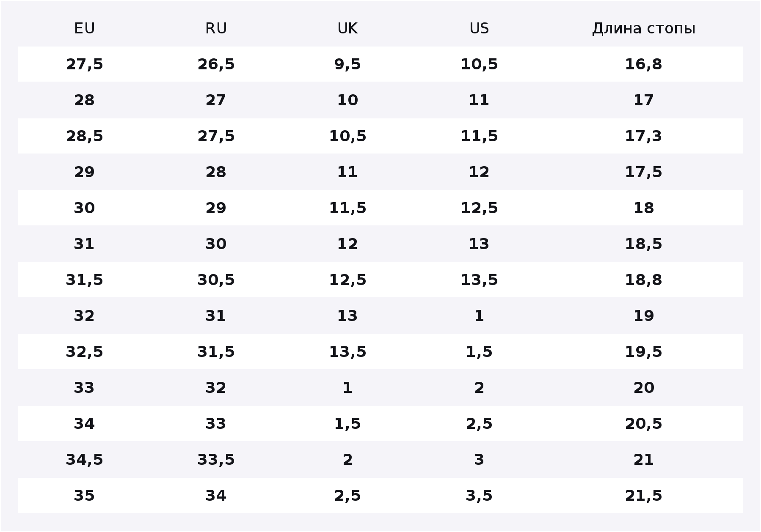The height and width of the screenshot is (532, 761).
Task: Click RU size 26,5 cell
Action: (x=216, y=64)
